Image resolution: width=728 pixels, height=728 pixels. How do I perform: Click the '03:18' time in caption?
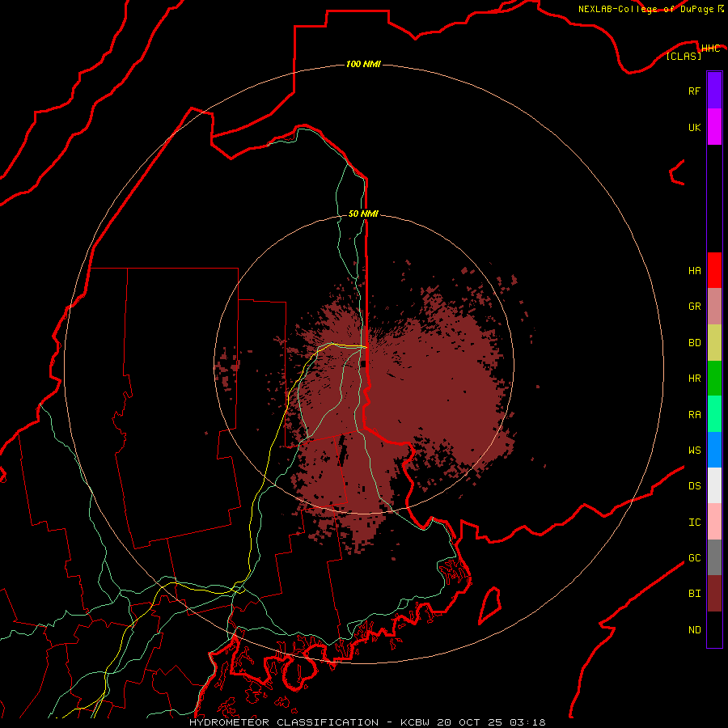[527, 722]
